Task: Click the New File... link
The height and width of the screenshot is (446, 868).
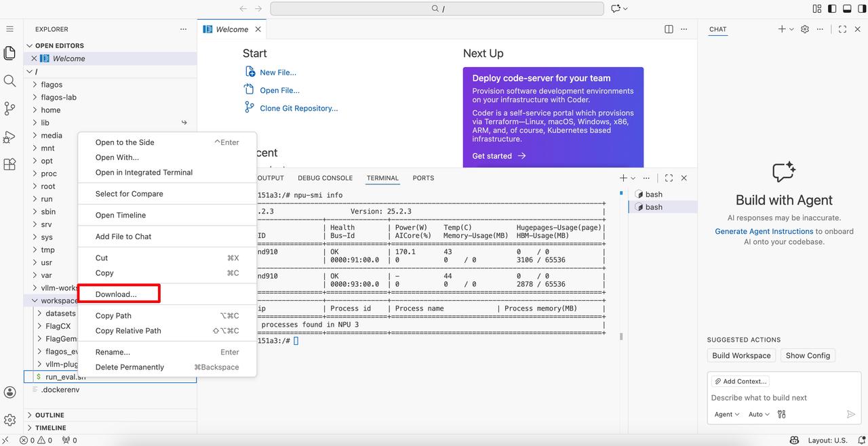Action: pos(278,73)
